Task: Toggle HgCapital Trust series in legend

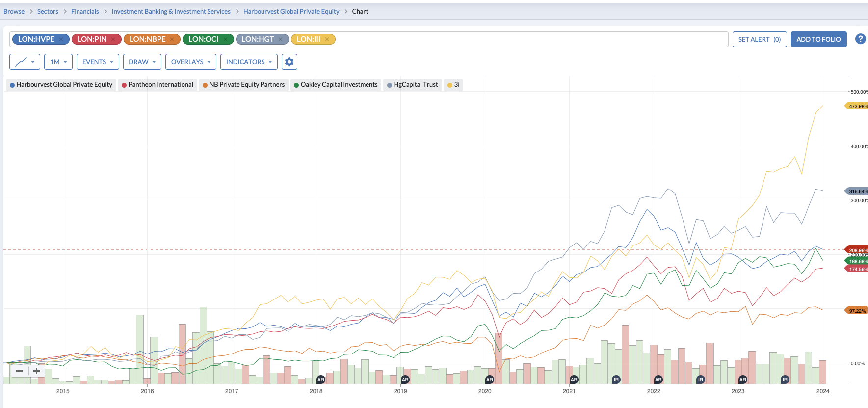Action: 413,85
